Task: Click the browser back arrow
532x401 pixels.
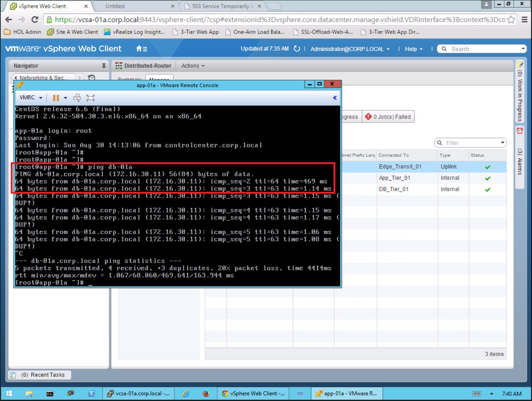Action: coord(9,19)
